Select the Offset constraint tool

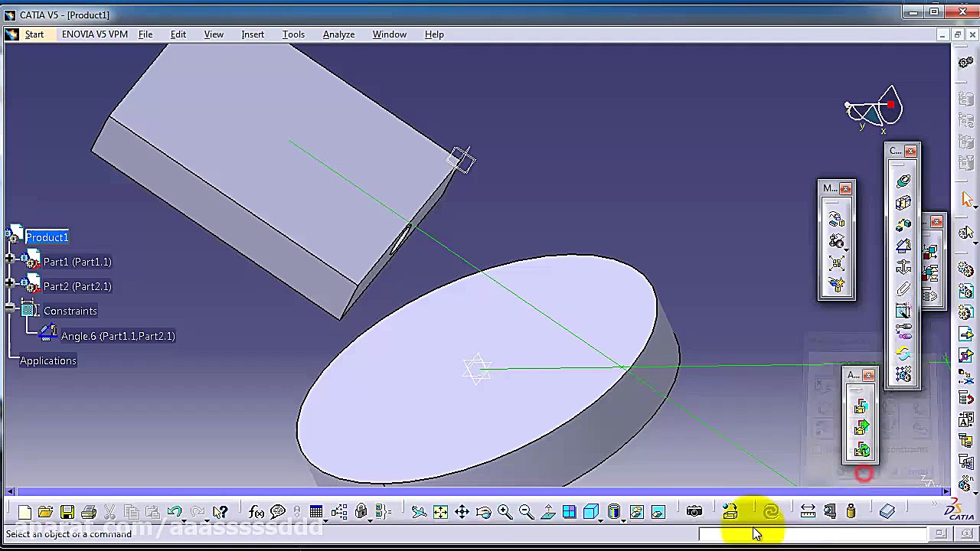(x=902, y=223)
